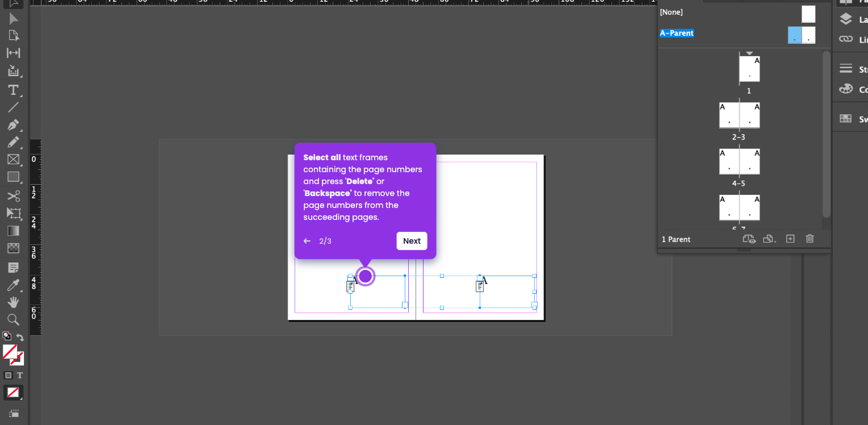Select the Pen tool
The width and height of the screenshot is (868, 425).
tap(13, 124)
